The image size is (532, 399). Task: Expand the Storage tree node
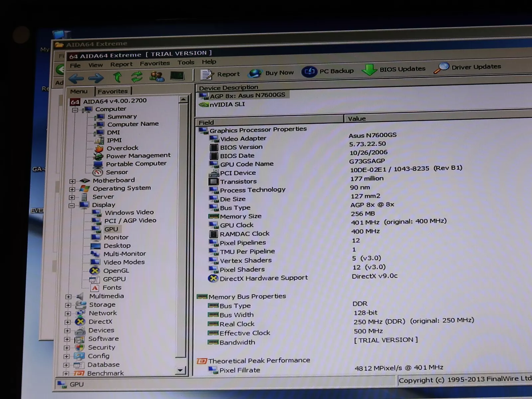tap(68, 305)
